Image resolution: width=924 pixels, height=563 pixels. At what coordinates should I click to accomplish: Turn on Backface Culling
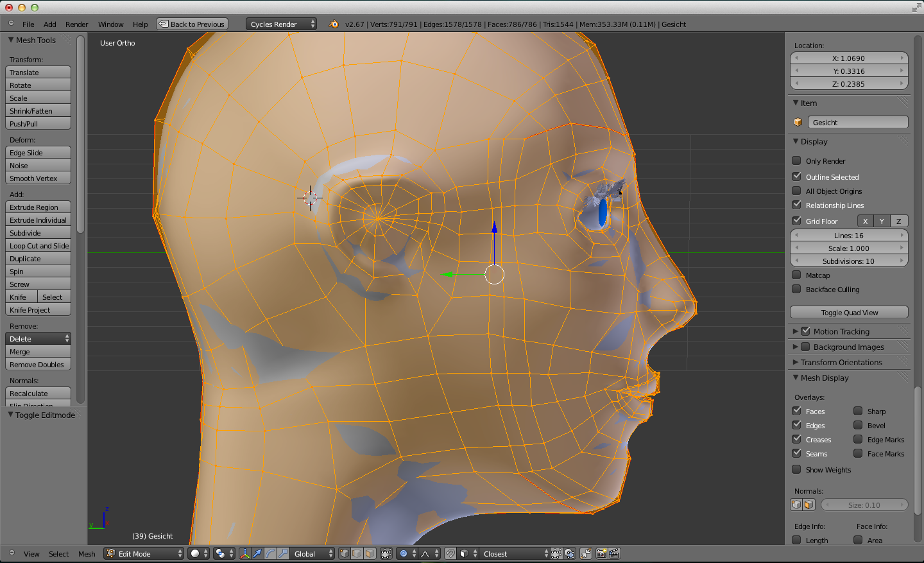point(796,290)
